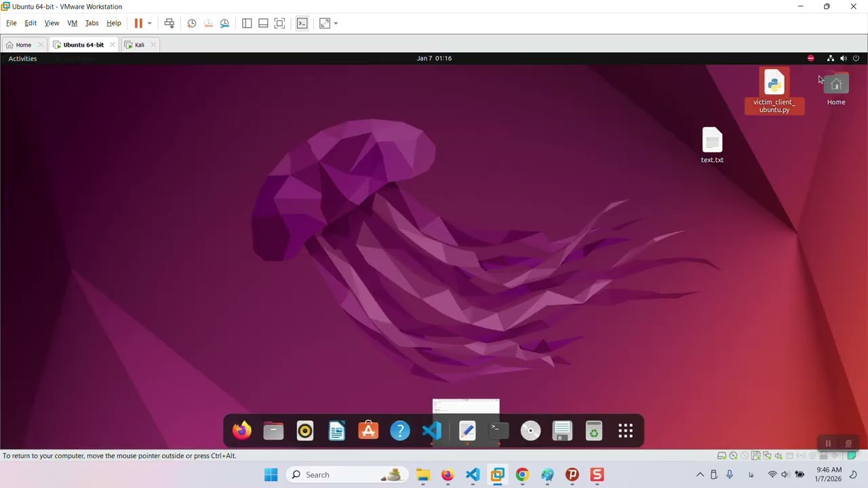Open the snapshot manager icon
Image resolution: width=868 pixels, height=488 pixels.
[224, 23]
